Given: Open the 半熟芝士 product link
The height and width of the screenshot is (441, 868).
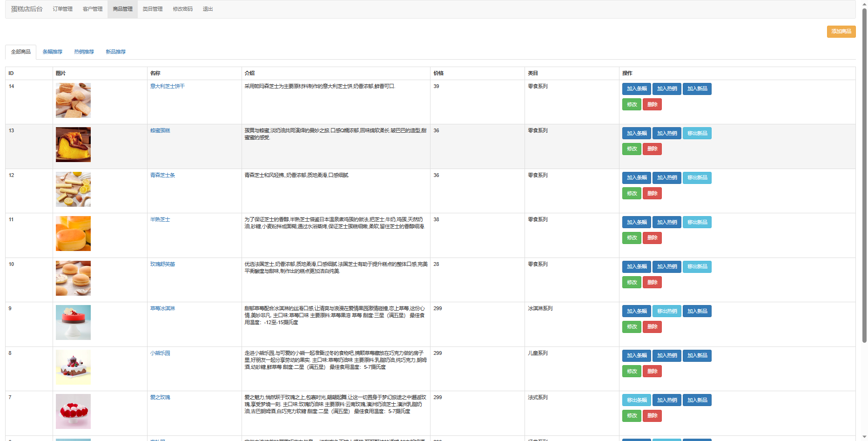Looking at the screenshot, I should [x=160, y=219].
